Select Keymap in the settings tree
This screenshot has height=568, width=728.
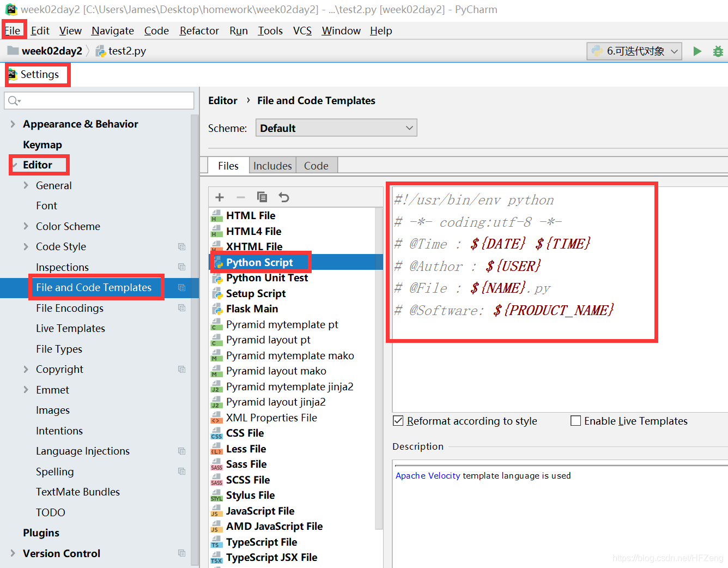[x=43, y=145]
